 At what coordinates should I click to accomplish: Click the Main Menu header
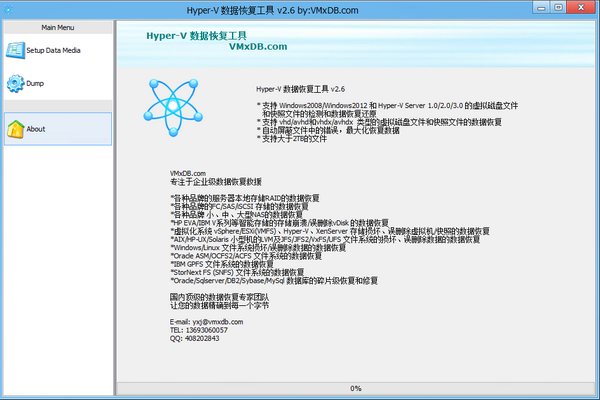58,28
